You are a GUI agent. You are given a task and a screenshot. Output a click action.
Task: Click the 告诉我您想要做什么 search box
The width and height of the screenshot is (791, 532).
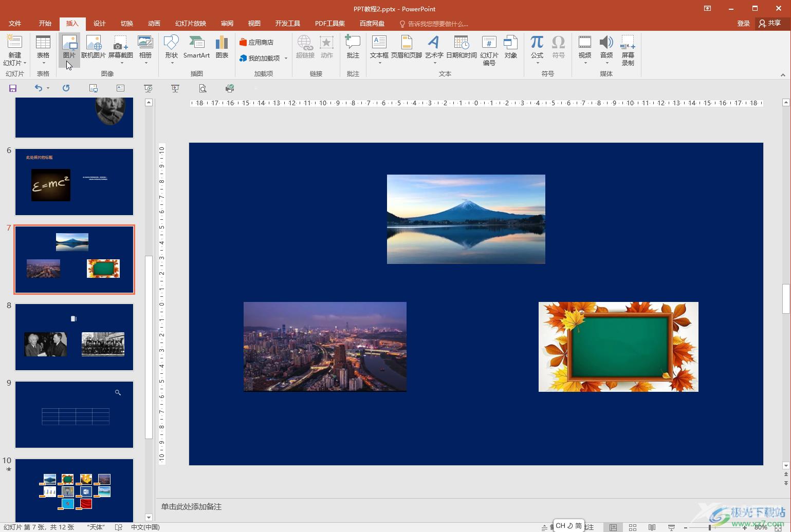coord(434,24)
